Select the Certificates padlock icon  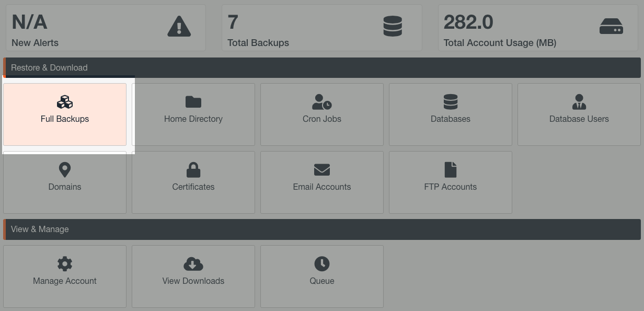pos(193,170)
